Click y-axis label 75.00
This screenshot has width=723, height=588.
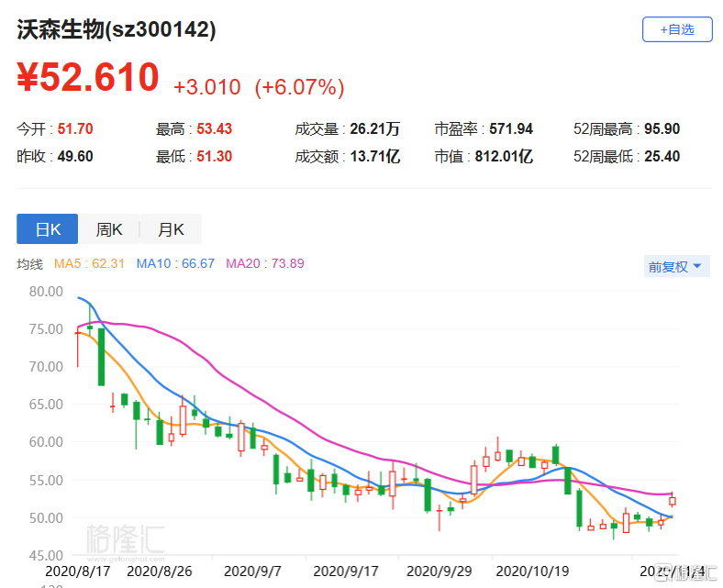click(x=46, y=329)
